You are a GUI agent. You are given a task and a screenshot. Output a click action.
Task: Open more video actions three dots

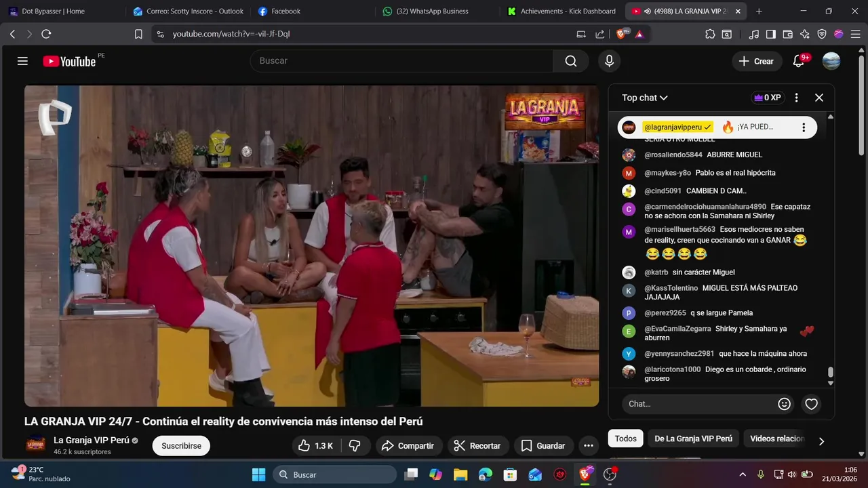[589, 445]
